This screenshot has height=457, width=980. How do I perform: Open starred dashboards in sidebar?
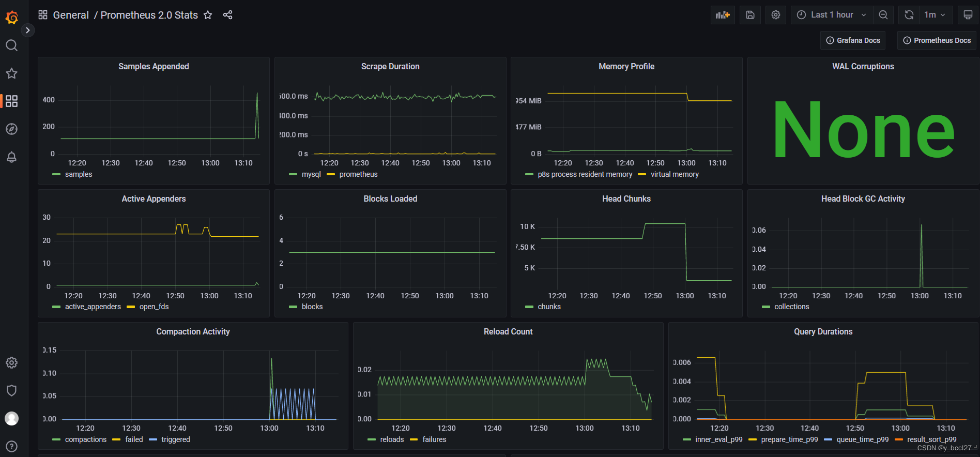click(x=11, y=73)
